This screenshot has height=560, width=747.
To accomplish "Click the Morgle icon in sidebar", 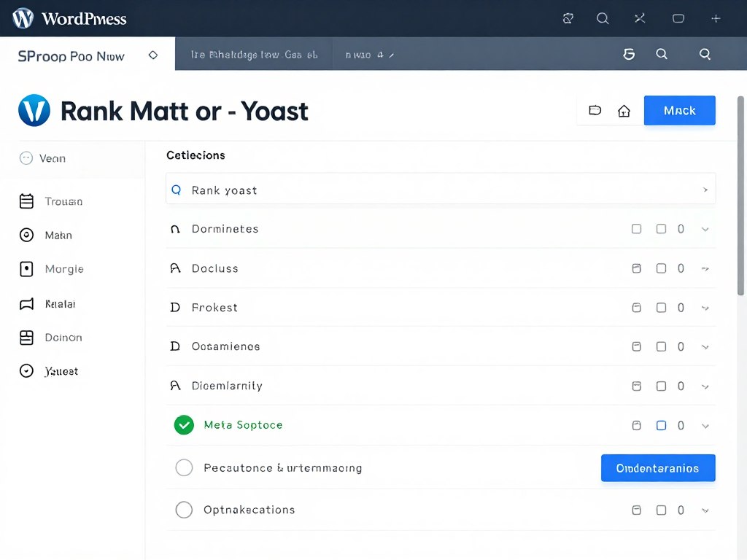I will click(27, 268).
